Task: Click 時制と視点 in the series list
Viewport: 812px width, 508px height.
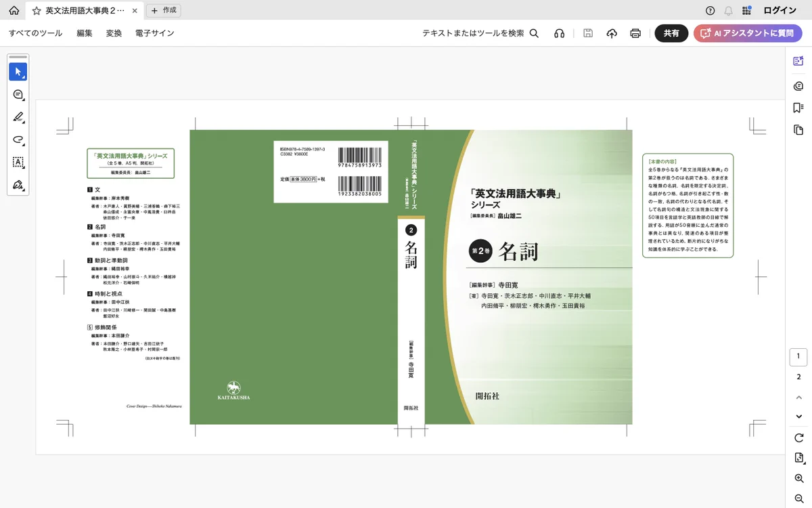Action: pyautogui.click(x=107, y=294)
